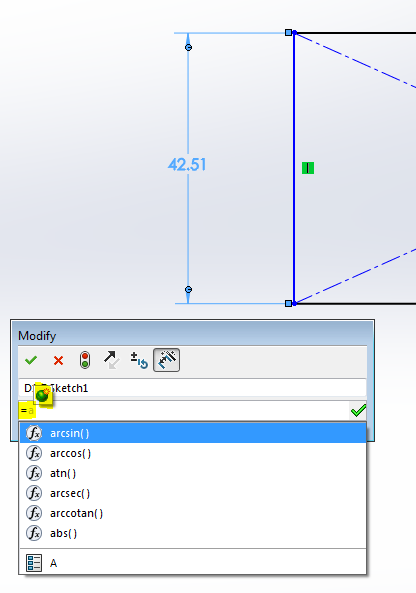Select arcsec() function entry
This screenshot has width=416, height=593.
pos(193,493)
